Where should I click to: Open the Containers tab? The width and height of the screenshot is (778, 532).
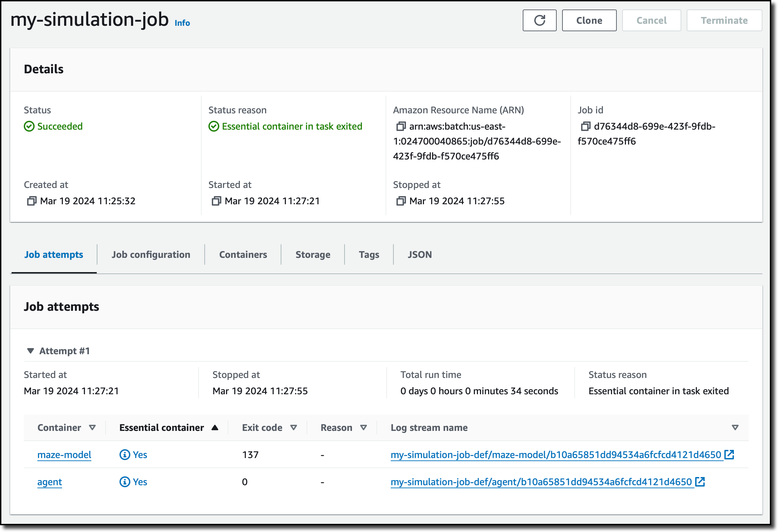pyautogui.click(x=243, y=254)
